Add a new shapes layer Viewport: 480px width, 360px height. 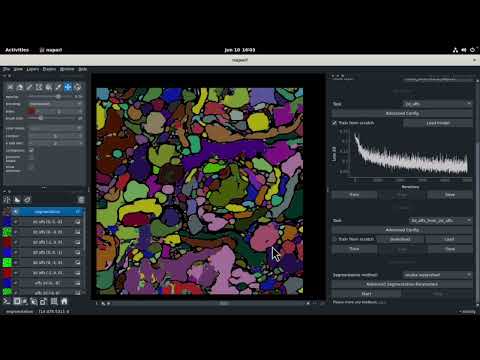(17, 200)
